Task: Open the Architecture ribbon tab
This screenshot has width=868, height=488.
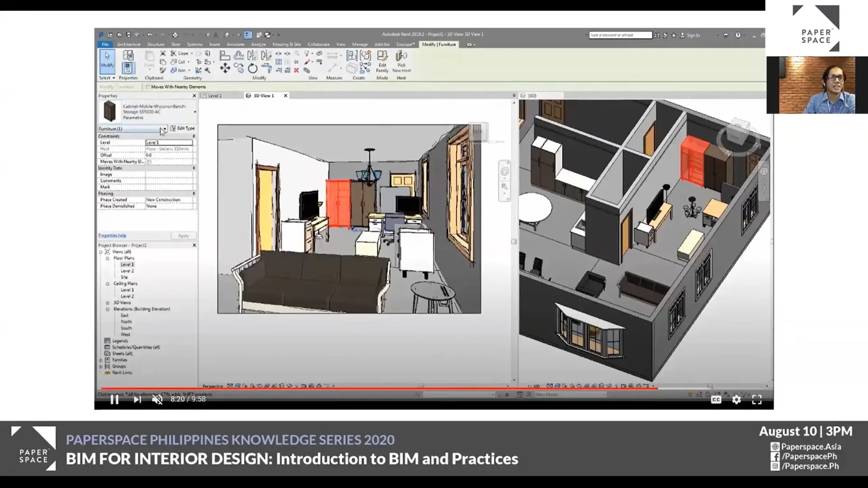Action: pos(129,44)
